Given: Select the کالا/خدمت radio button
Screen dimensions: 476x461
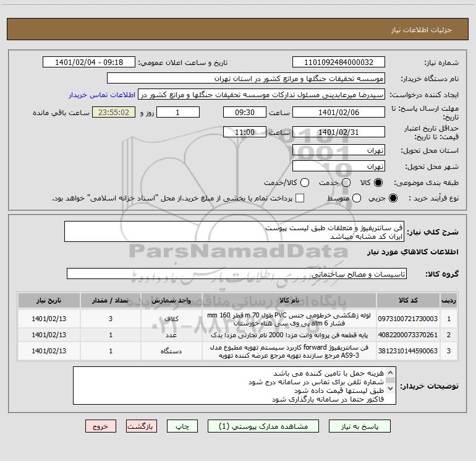Looking at the screenshot, I should (x=305, y=183).
